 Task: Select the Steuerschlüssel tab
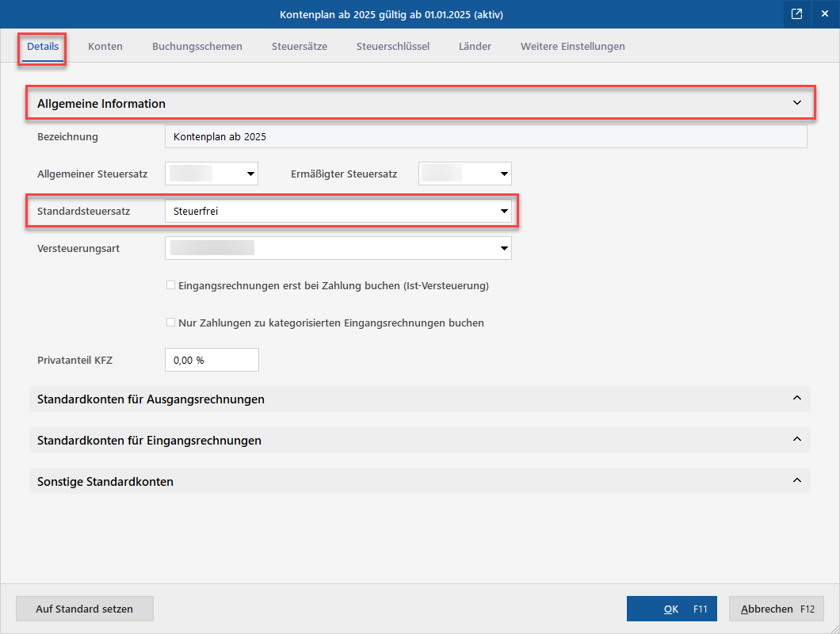point(393,47)
